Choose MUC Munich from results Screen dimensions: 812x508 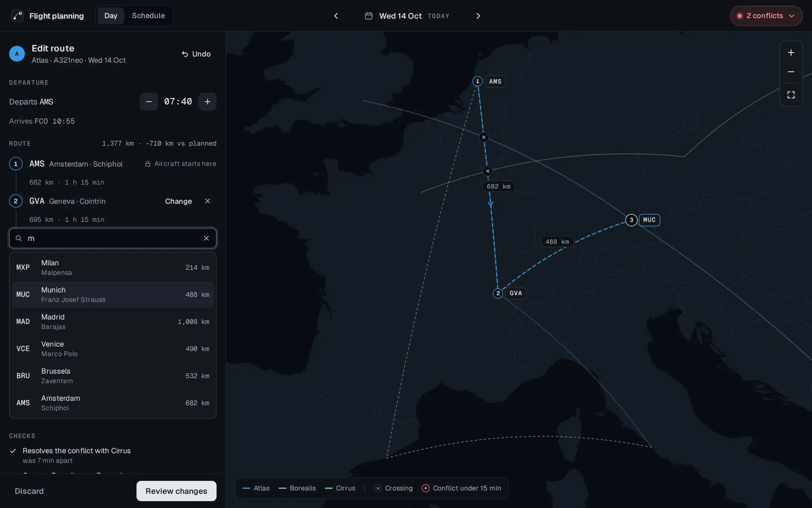pos(113,295)
